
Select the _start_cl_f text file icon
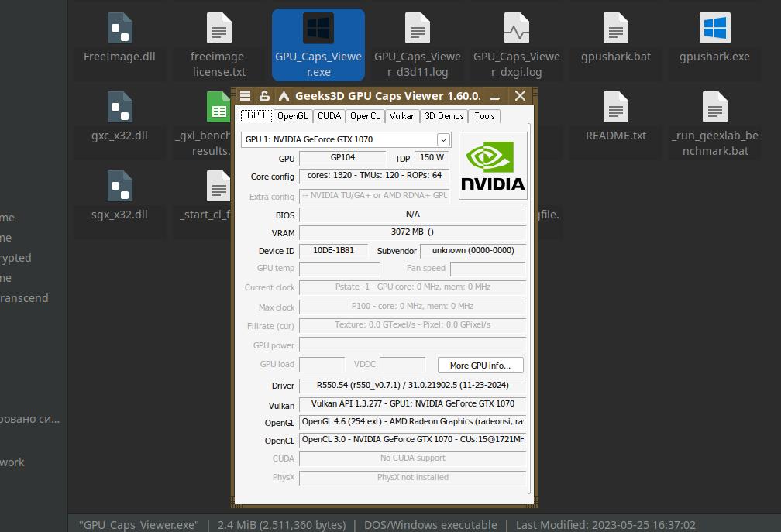218,186
